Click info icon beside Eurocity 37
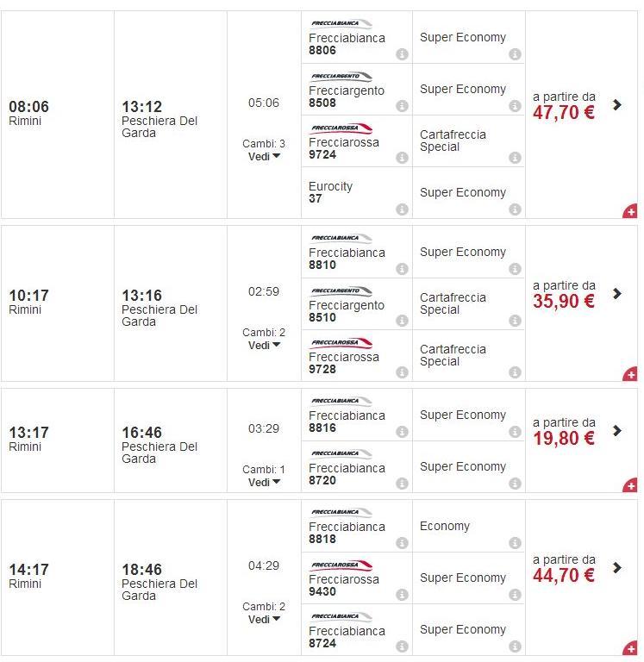The image size is (644, 662). pyautogui.click(x=402, y=209)
